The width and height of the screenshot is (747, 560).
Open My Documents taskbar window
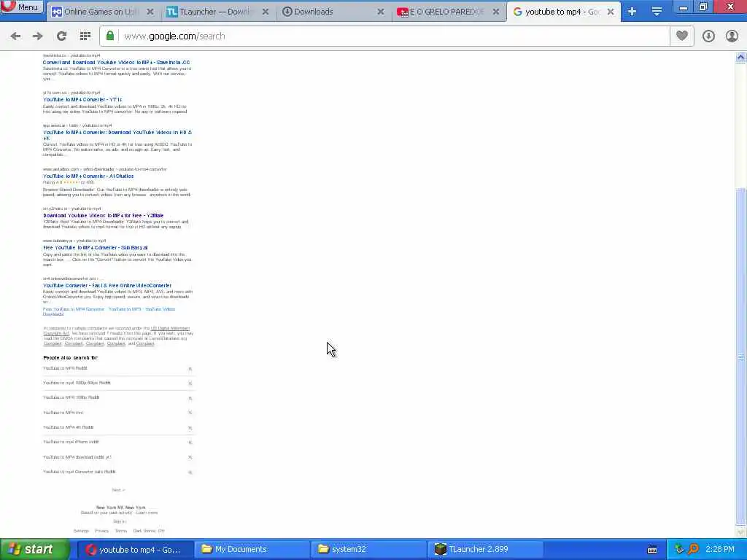tap(252, 550)
